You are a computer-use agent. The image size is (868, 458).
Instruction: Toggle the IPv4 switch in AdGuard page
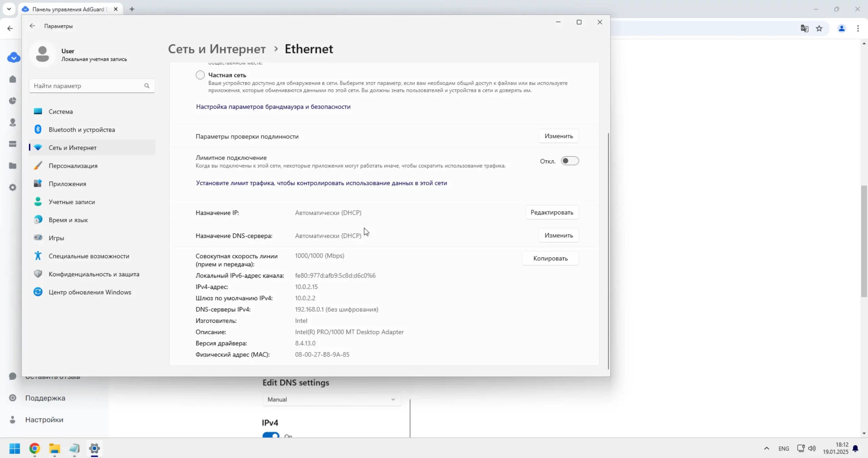click(271, 435)
